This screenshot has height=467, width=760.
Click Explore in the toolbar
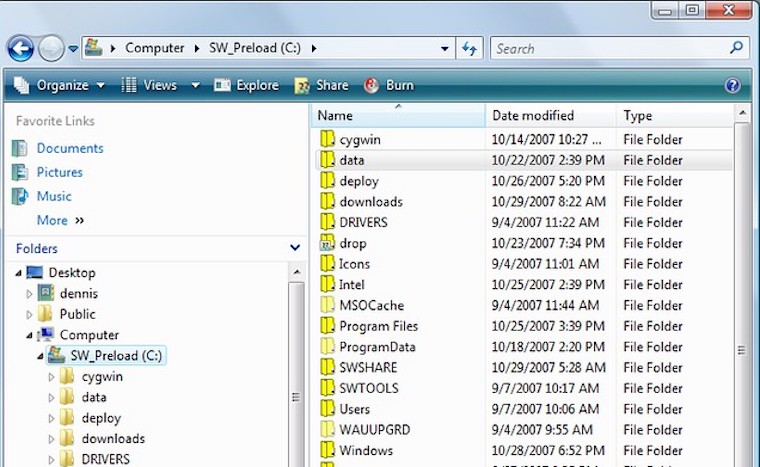pyautogui.click(x=246, y=85)
